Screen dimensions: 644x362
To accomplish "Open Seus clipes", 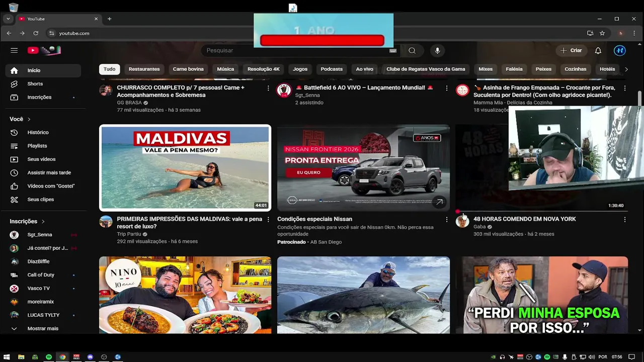I will 43,200.
